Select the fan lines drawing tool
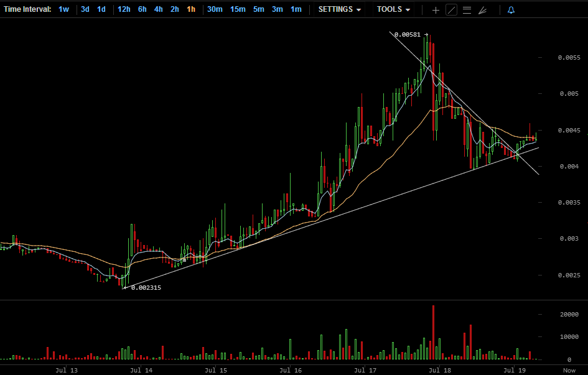This screenshot has height=375, width=588. pos(483,10)
